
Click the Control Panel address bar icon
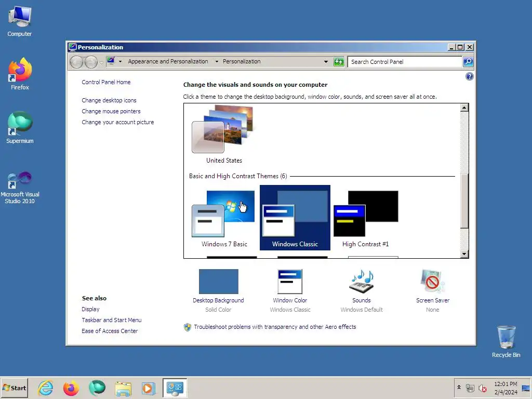click(x=111, y=61)
